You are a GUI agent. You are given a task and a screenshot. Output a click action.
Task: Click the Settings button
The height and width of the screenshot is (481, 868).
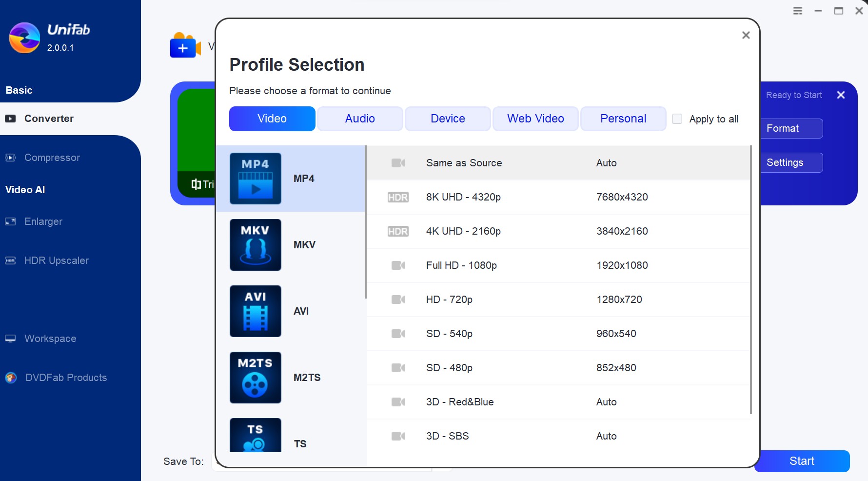click(791, 162)
